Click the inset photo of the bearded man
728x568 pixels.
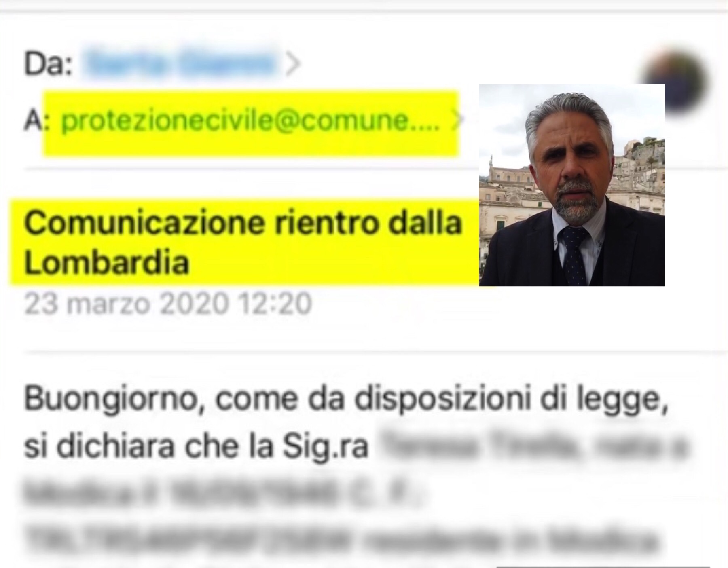572,185
